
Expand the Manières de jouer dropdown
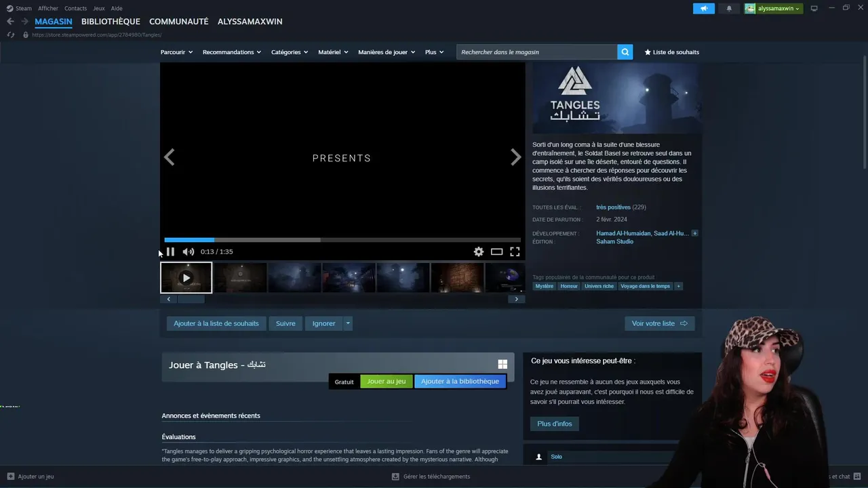point(387,52)
